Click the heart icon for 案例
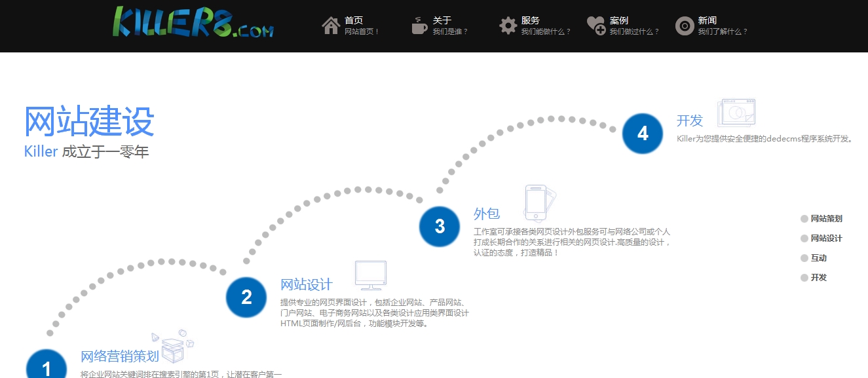 click(x=595, y=26)
